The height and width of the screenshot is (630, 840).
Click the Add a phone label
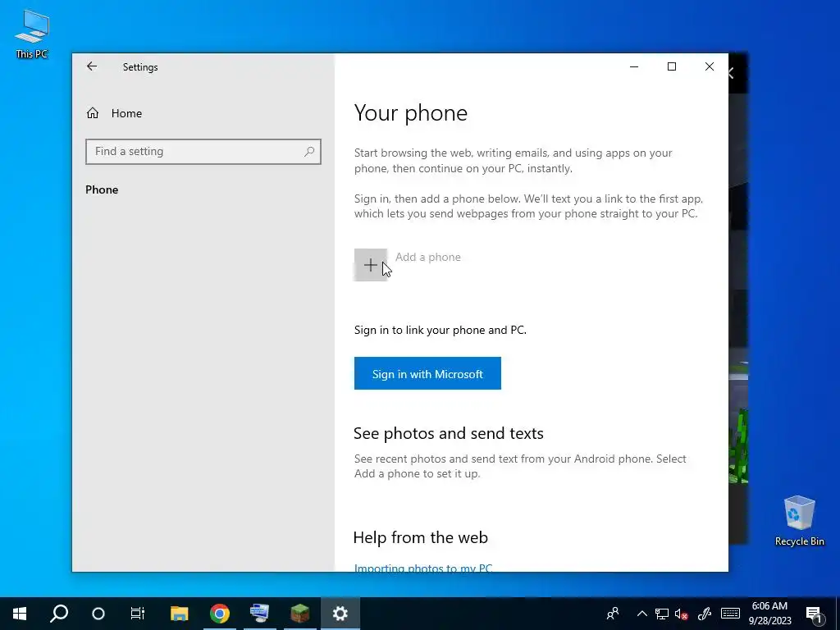coord(428,257)
